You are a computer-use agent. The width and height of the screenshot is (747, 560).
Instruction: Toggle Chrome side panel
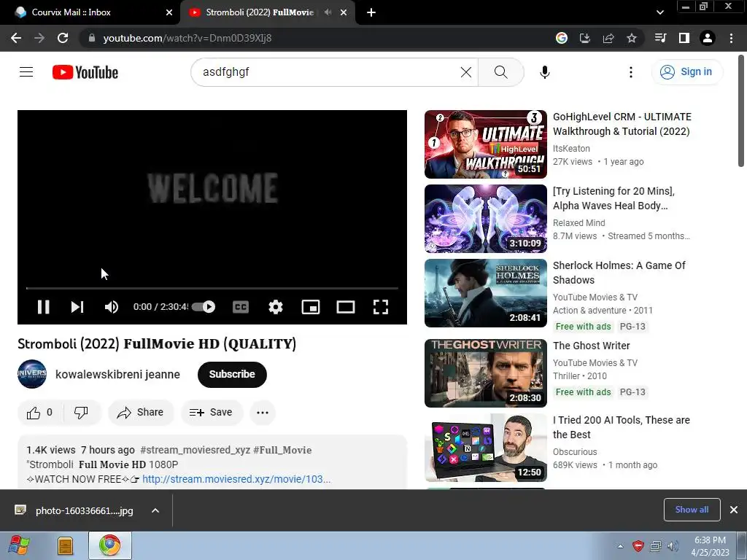[684, 38]
